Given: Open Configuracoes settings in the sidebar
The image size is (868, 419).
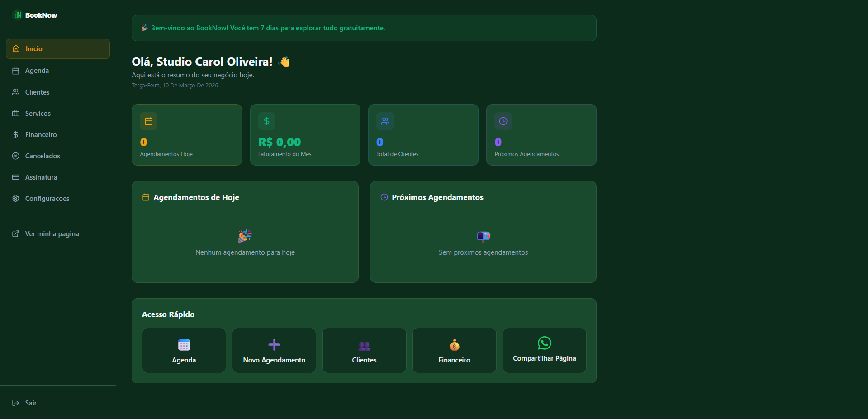Looking at the screenshot, I should click(x=47, y=199).
